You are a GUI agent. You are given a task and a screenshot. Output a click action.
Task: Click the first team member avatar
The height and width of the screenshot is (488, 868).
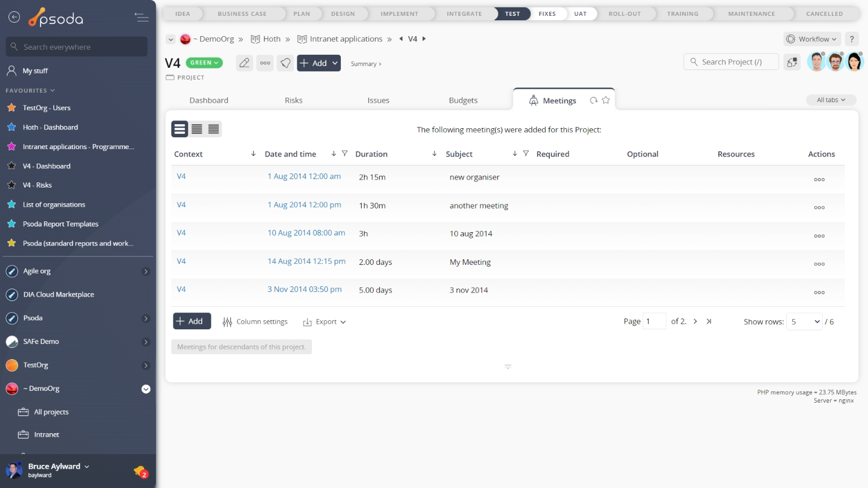tap(817, 62)
